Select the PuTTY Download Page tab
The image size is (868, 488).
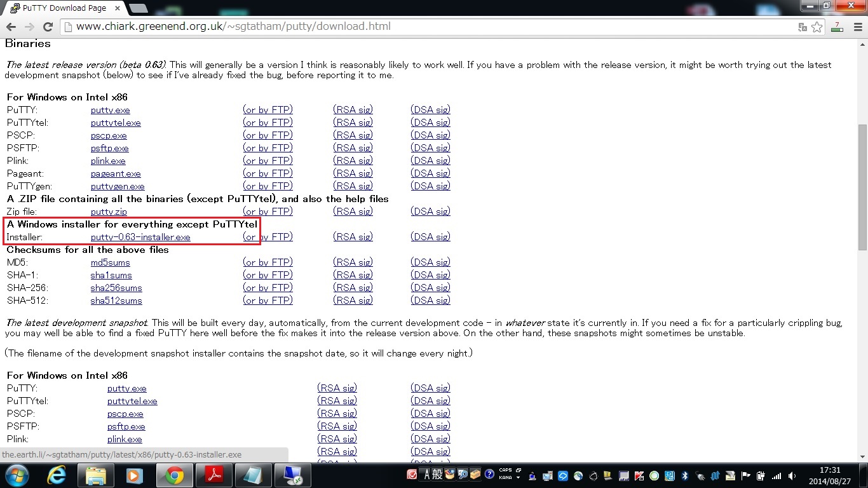coord(64,8)
